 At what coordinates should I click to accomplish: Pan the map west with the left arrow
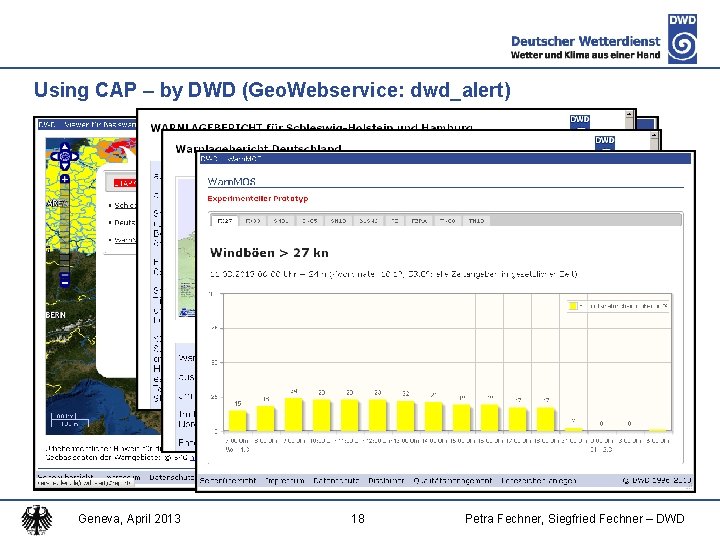point(55,157)
